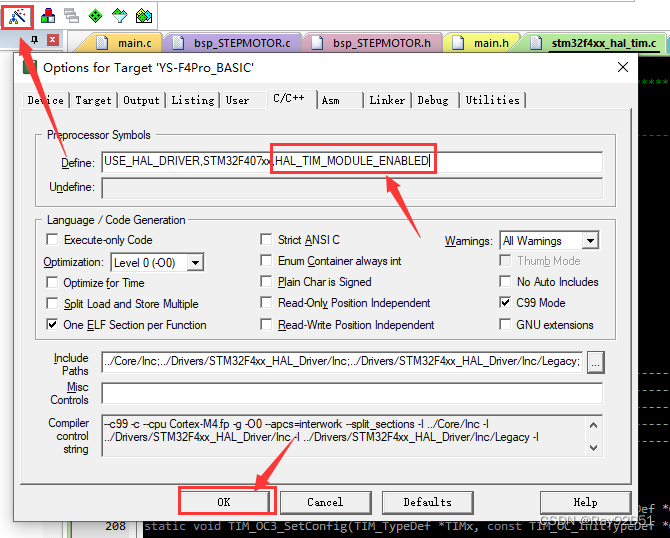Open the Help button
The image size is (670, 538).
[x=585, y=502]
